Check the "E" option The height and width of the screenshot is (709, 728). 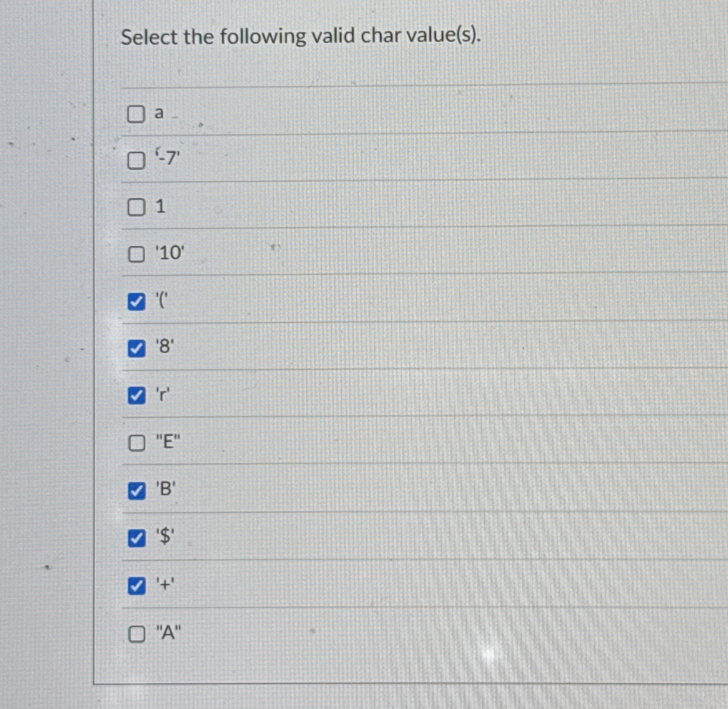click(x=137, y=443)
